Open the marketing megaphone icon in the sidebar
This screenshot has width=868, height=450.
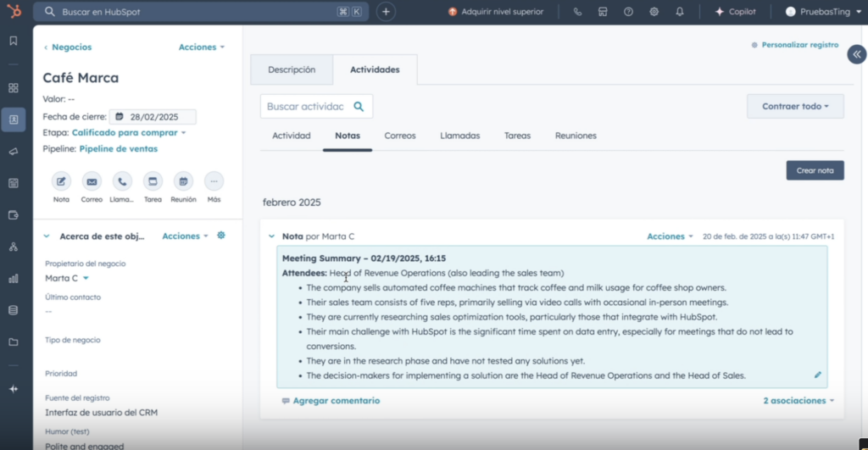(x=14, y=151)
